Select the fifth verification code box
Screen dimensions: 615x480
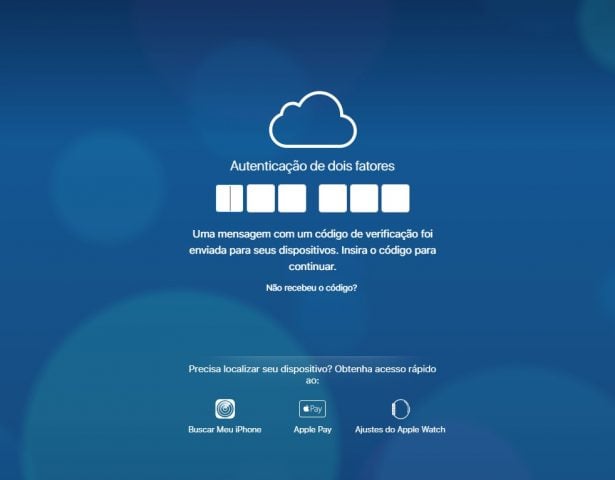pos(364,198)
